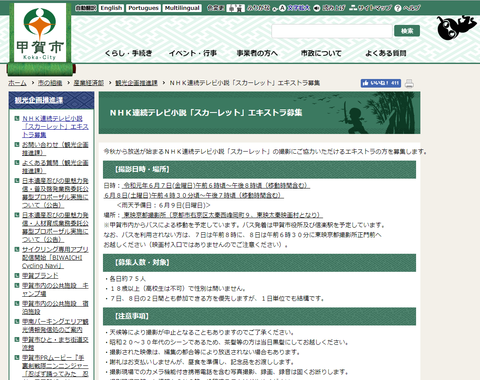Click the 文字拡大 text enlarge link

click(x=299, y=8)
